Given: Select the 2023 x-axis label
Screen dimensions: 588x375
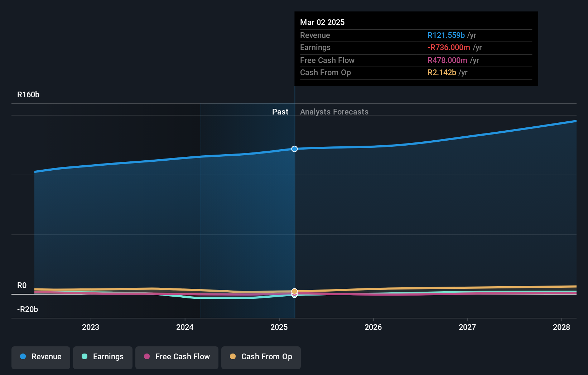Looking at the screenshot, I should pyautogui.click(x=91, y=327).
